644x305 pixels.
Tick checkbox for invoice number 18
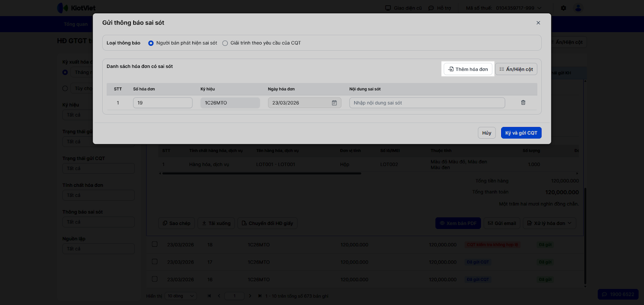pos(155,244)
